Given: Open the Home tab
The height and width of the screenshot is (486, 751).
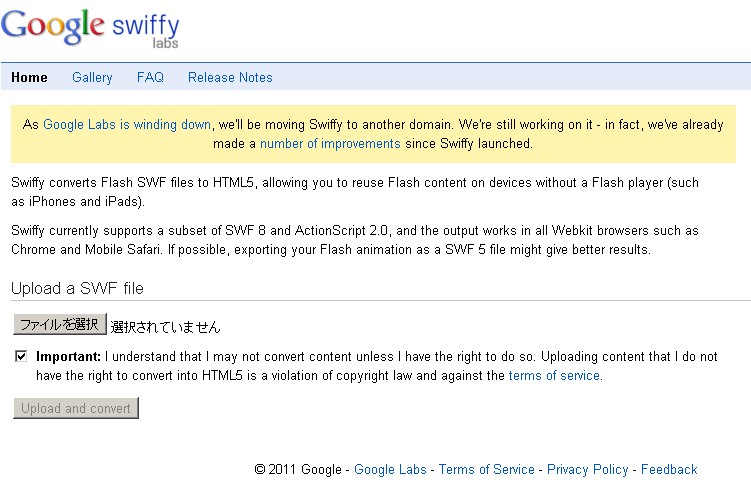Looking at the screenshot, I should click(x=29, y=77).
